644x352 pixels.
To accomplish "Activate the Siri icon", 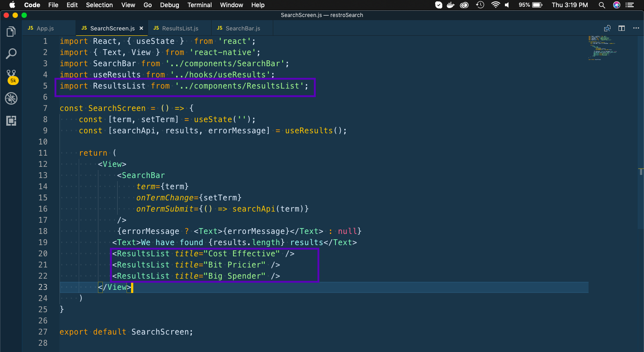I will (x=617, y=5).
